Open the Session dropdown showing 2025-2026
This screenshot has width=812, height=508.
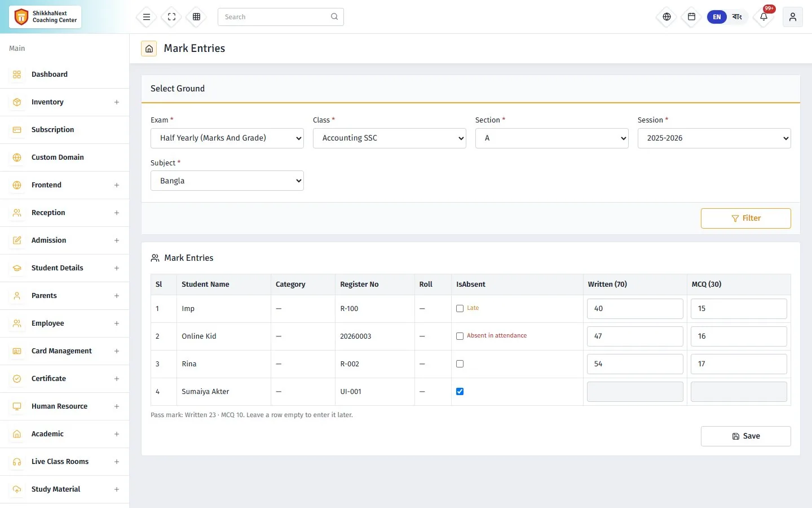[714, 138]
